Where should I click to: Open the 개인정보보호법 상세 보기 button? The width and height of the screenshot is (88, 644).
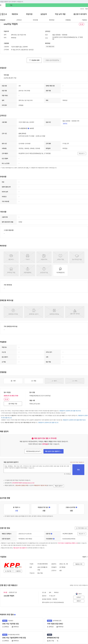pos(33,451)
